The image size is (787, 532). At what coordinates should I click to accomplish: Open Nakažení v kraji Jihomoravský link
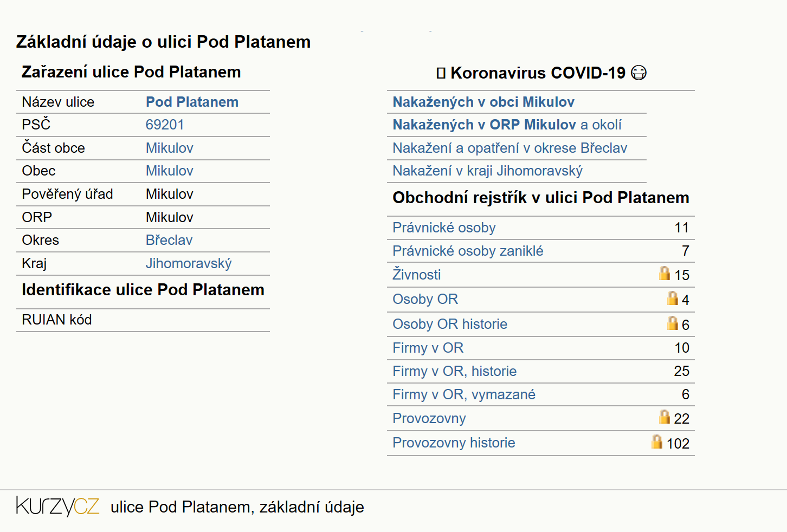[x=487, y=171]
